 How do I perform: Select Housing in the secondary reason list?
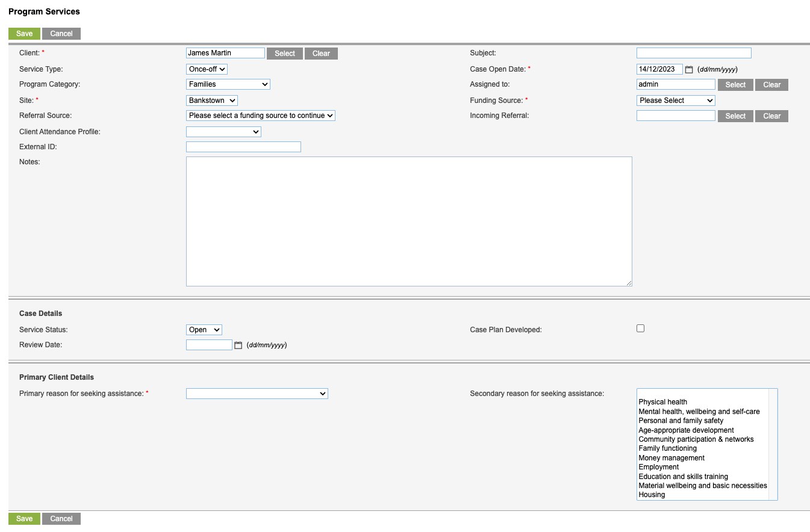pyautogui.click(x=652, y=494)
